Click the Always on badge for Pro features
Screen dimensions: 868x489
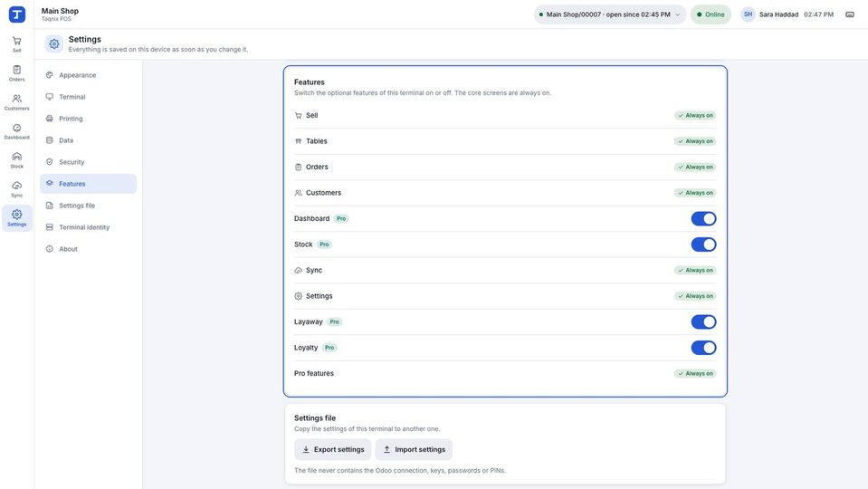pos(695,374)
